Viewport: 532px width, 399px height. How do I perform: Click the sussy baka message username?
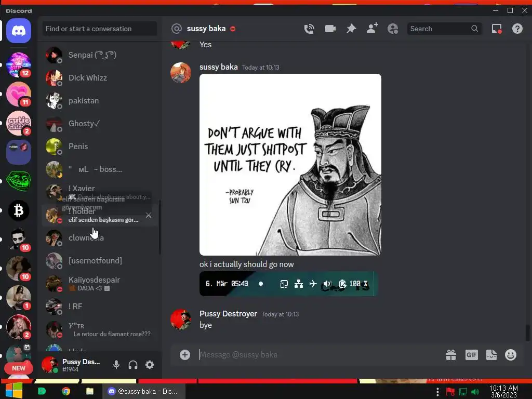click(x=219, y=67)
